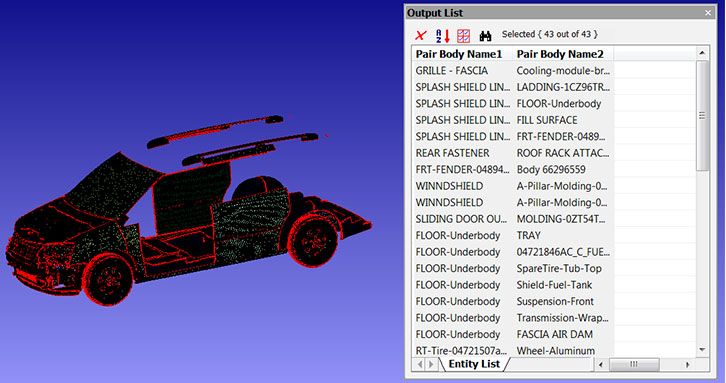Click the red X delete icon
This screenshot has width=726, height=383.
point(421,35)
